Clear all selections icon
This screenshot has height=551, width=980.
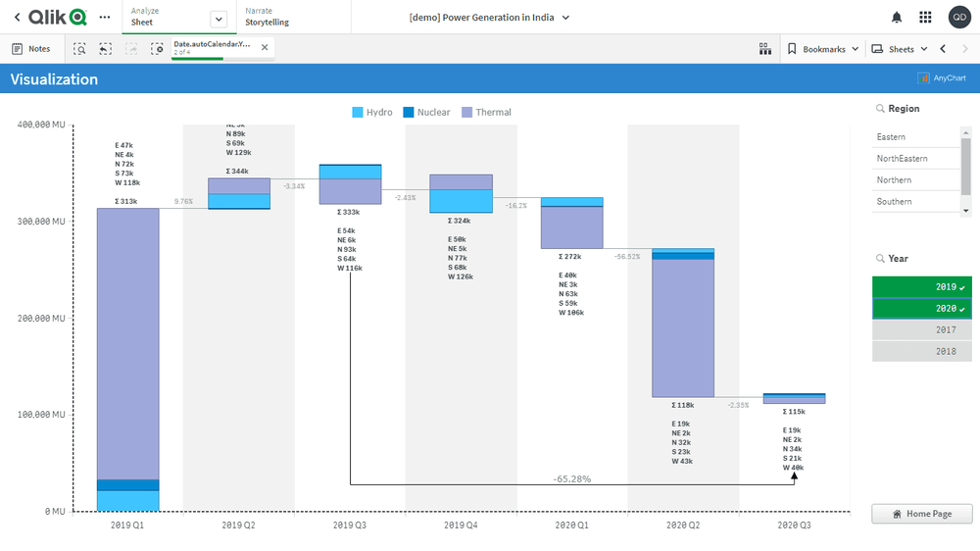(157, 49)
